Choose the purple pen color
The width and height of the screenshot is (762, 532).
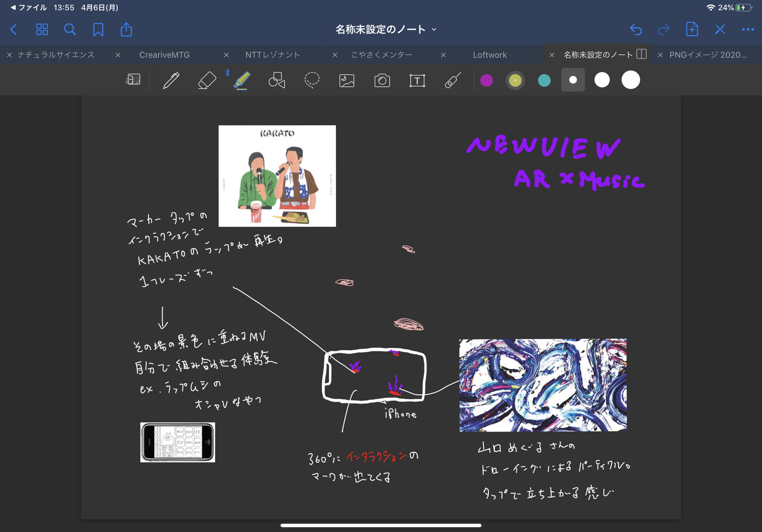(487, 80)
